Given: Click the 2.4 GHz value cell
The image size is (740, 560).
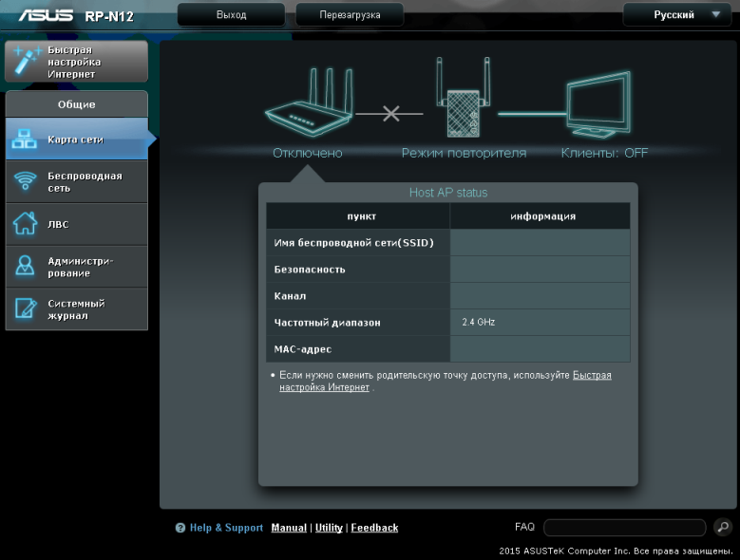Looking at the screenshot, I should [540, 323].
